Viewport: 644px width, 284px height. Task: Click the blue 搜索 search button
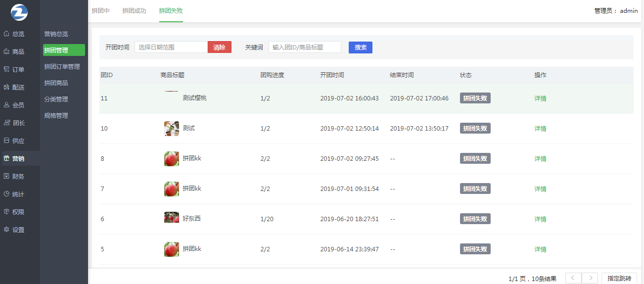click(x=361, y=47)
